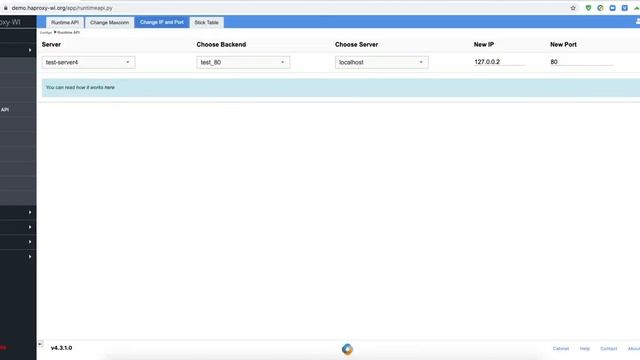This screenshot has height=360, width=640.
Task: Click the Configs breadcrumb link
Action: pos(46,32)
